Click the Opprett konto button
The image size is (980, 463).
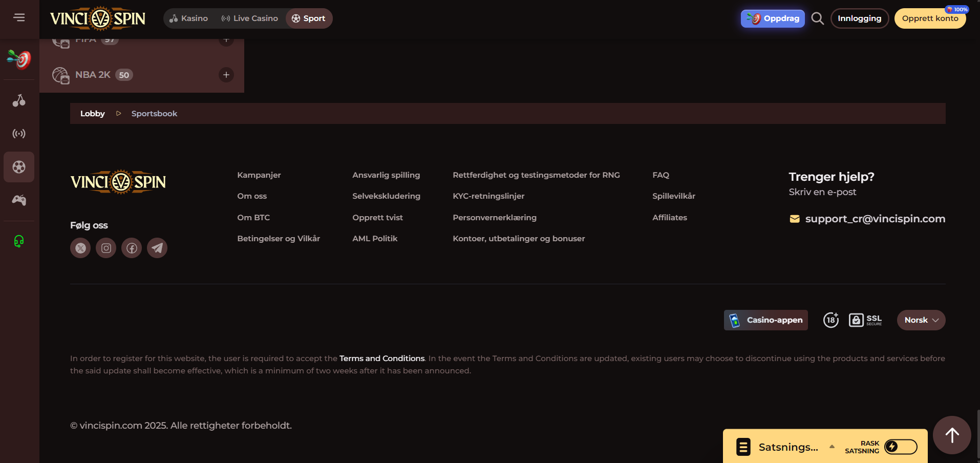click(930, 18)
